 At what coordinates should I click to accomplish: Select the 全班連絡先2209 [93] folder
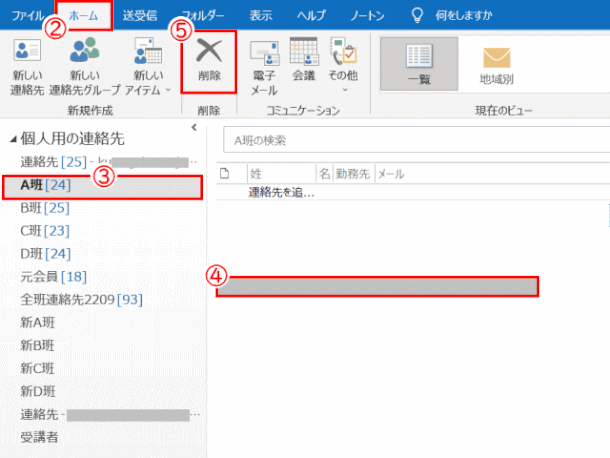coord(103,300)
